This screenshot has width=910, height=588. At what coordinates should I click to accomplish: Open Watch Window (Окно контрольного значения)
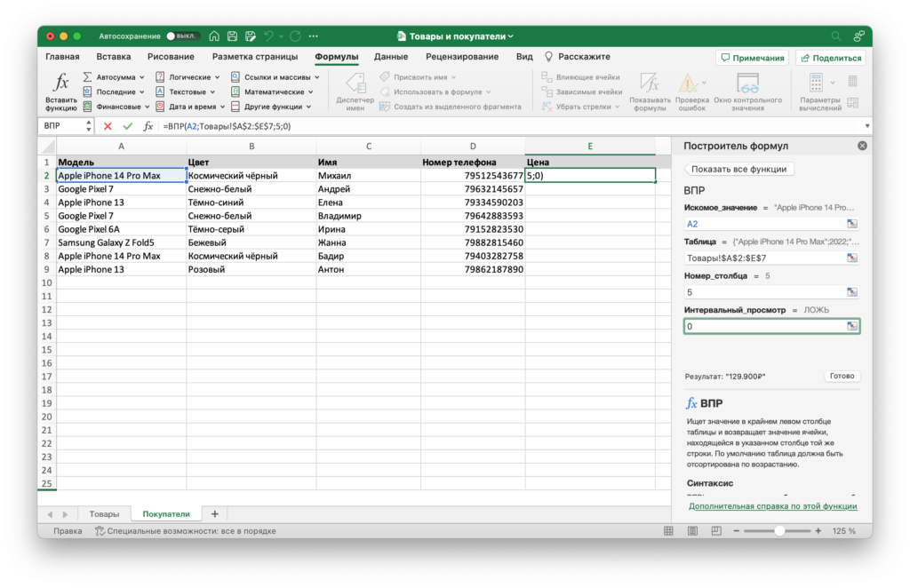coord(747,91)
